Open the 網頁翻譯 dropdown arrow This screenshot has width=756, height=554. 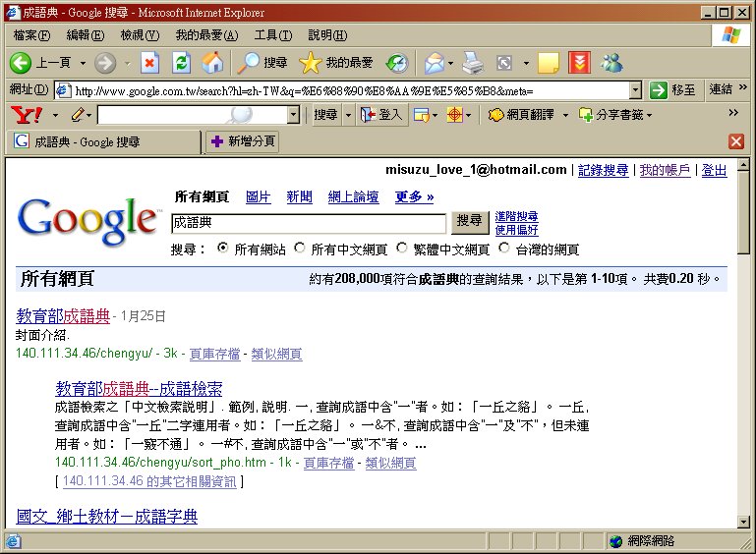click(x=566, y=115)
